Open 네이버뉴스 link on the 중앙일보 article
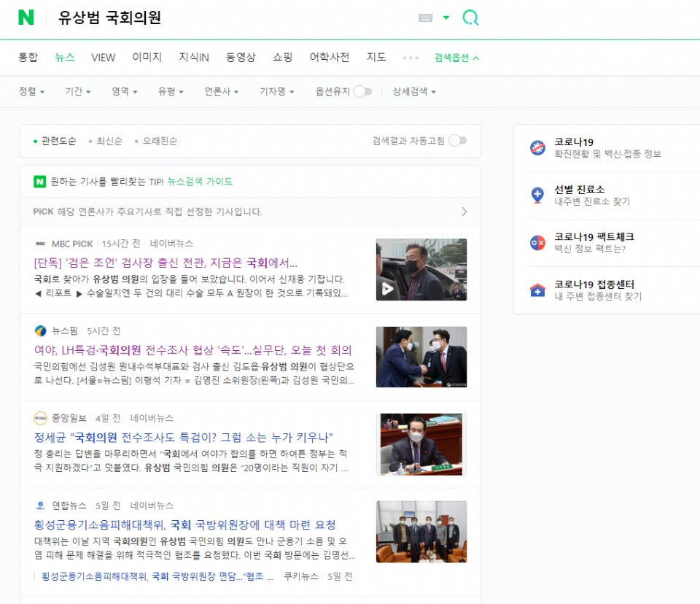700x604 pixels. point(152,418)
